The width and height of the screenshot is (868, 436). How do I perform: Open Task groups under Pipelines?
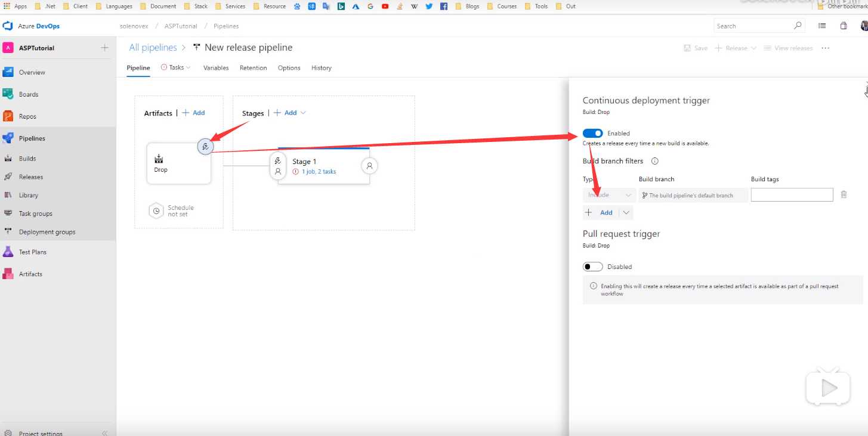click(x=35, y=214)
